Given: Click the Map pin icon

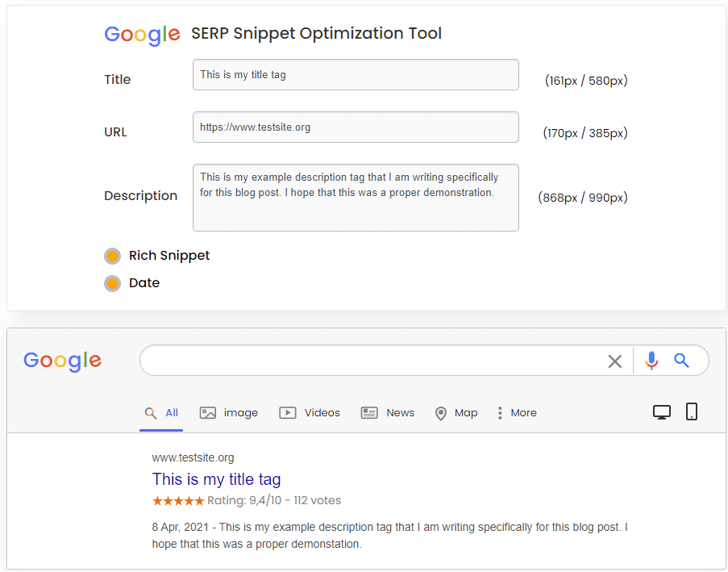Looking at the screenshot, I should click(442, 412).
